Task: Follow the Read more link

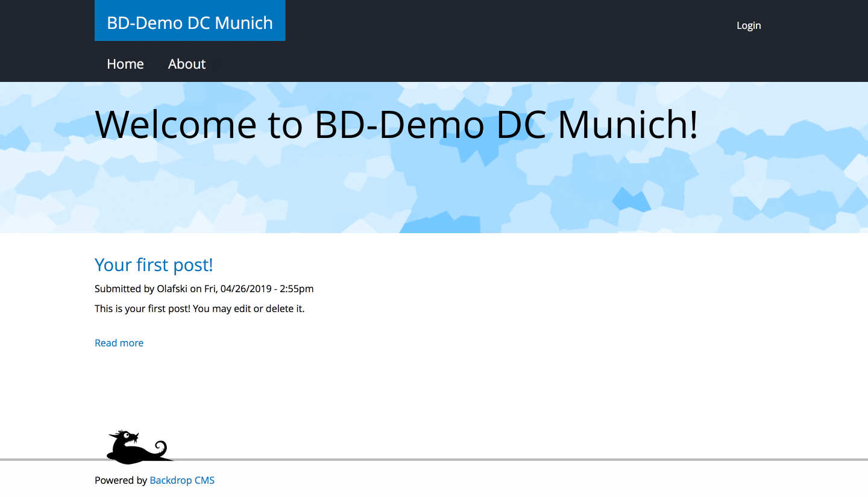Action: point(119,343)
